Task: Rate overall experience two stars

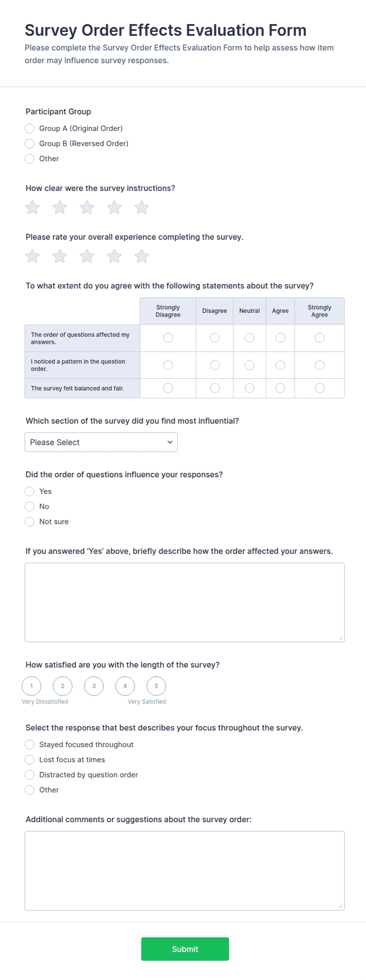Action: 60,256
